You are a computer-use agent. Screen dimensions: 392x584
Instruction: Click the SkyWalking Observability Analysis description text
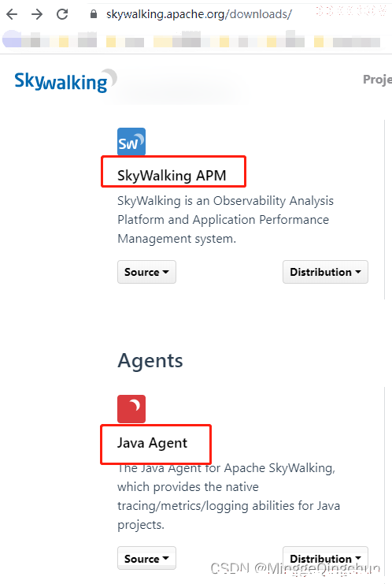[225, 219]
